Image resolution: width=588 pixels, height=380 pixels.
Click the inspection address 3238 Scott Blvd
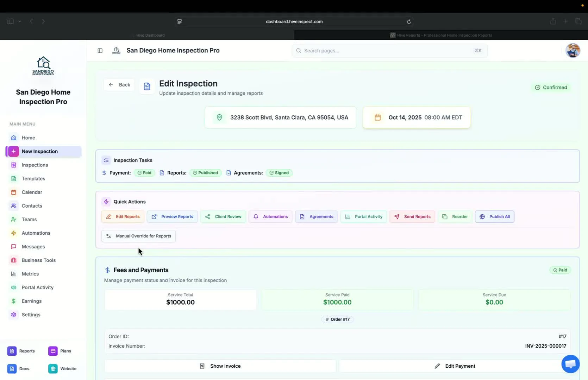click(289, 118)
